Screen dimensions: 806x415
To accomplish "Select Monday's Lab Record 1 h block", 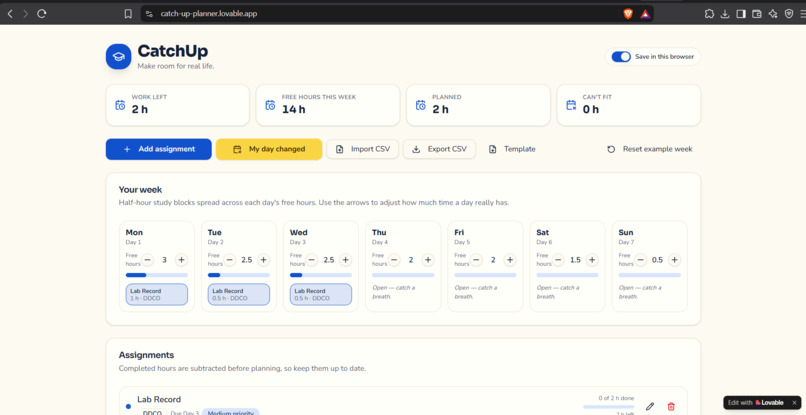I will point(157,294).
